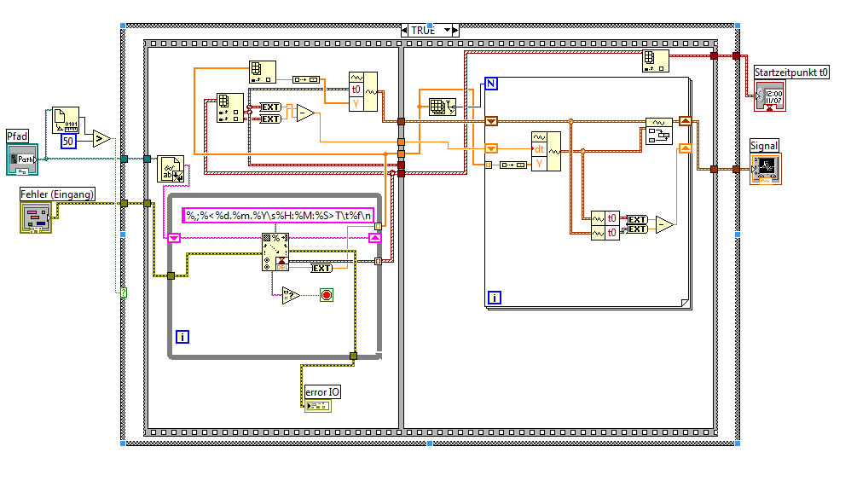
Task: Click the While Loop iteration terminal i
Action: coord(182,337)
